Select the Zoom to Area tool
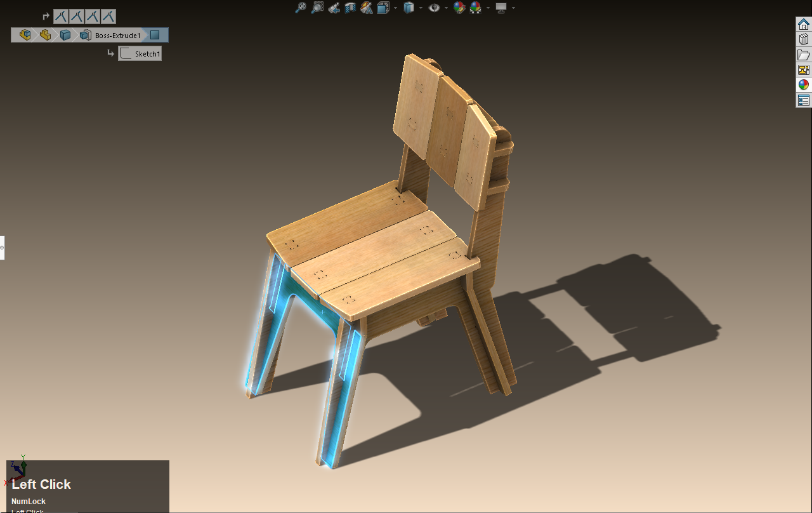This screenshot has height=513, width=812. tap(317, 8)
